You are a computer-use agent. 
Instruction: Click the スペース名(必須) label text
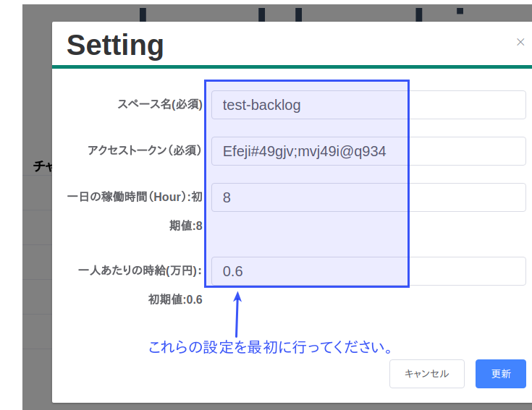tap(160, 104)
